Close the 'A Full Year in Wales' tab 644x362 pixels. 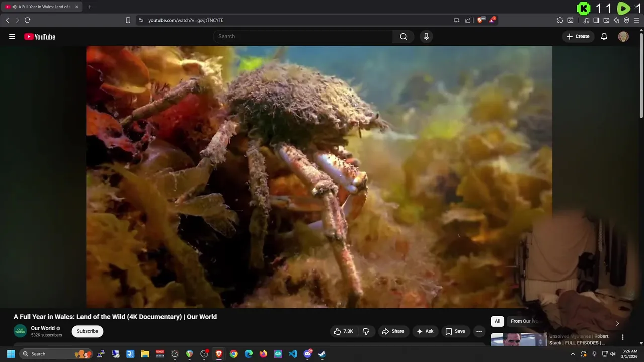(76, 7)
